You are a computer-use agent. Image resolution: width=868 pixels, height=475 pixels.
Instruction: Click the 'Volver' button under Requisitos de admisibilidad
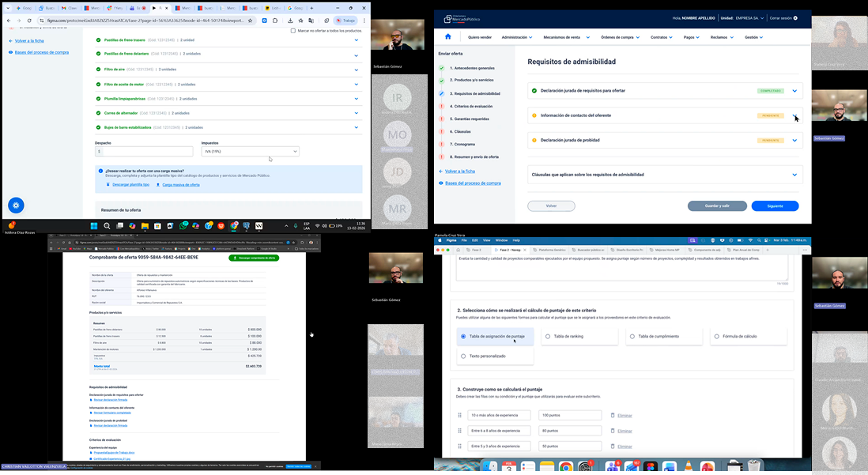point(551,206)
